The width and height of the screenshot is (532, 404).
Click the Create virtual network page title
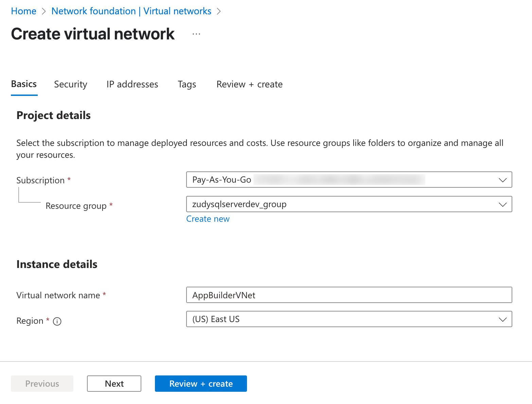[93, 34]
